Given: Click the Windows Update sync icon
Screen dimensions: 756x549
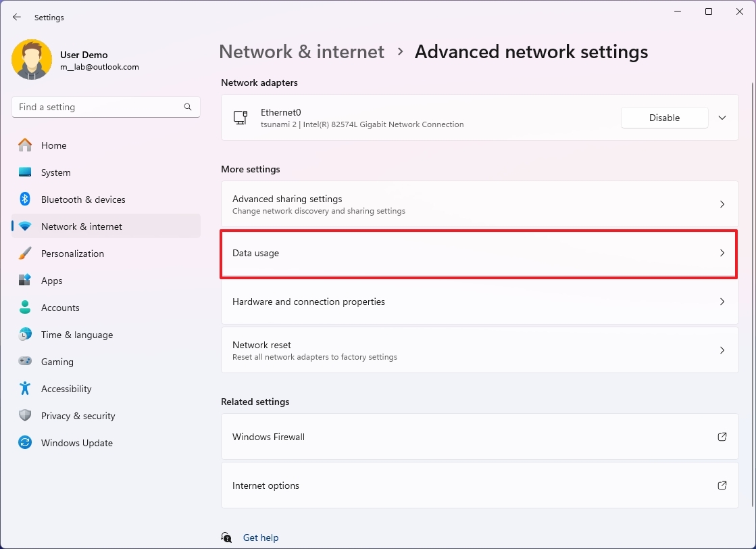Looking at the screenshot, I should pyautogui.click(x=25, y=442).
